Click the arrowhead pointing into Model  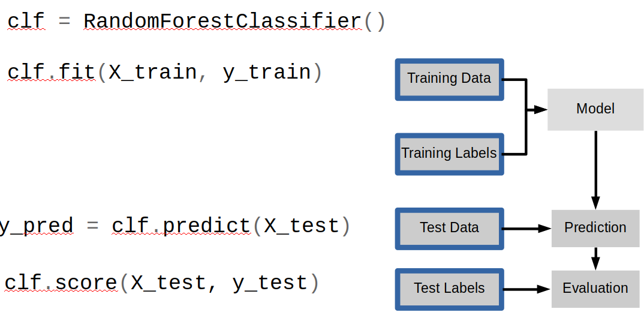click(540, 110)
